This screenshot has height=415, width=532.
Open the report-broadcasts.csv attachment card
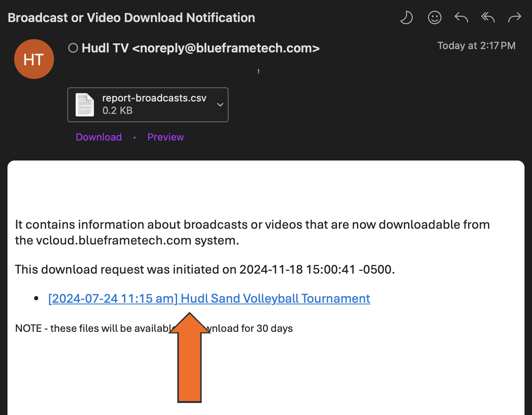point(148,104)
